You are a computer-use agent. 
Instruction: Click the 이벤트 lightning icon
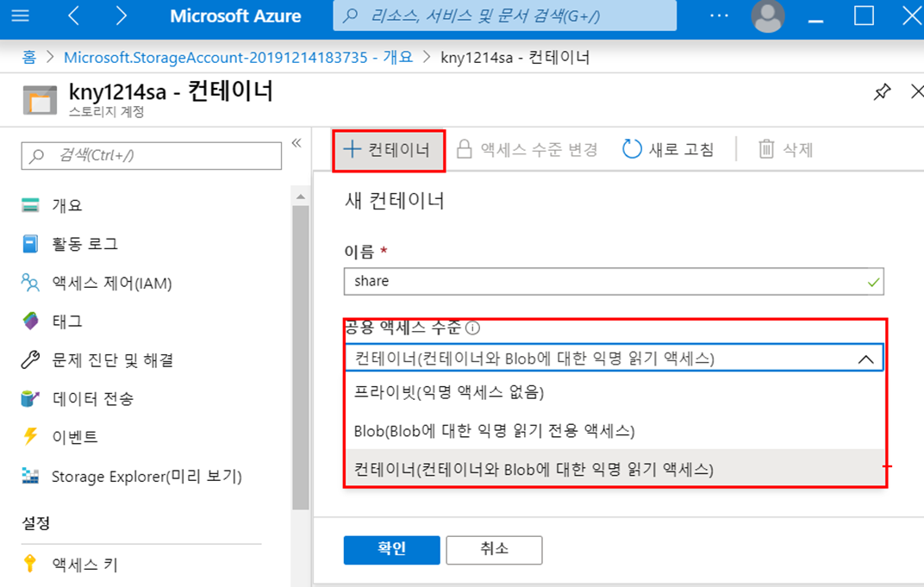point(30,436)
